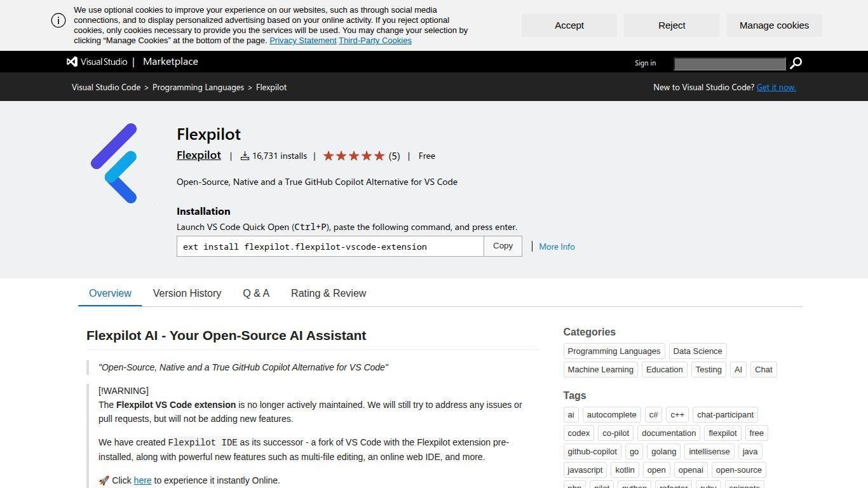Reject optional cookies
Viewport: 868px width, 488px height.
click(671, 25)
